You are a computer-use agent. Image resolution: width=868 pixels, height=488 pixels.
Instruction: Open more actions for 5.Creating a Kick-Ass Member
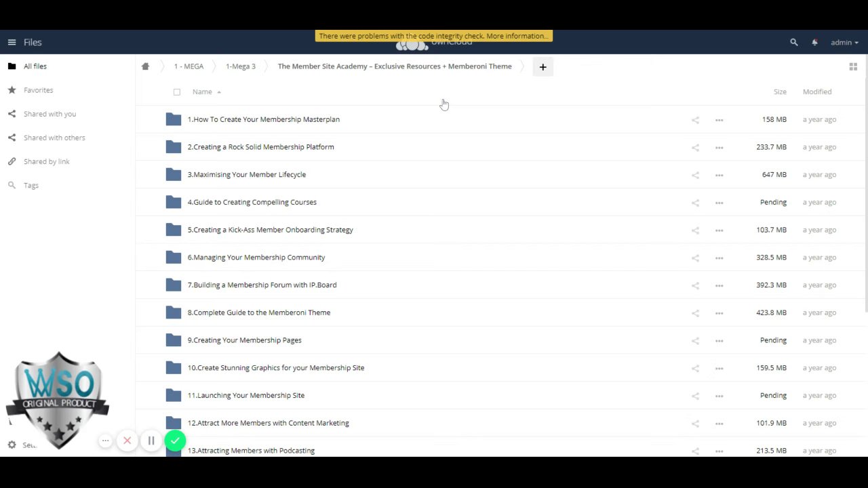pos(719,230)
